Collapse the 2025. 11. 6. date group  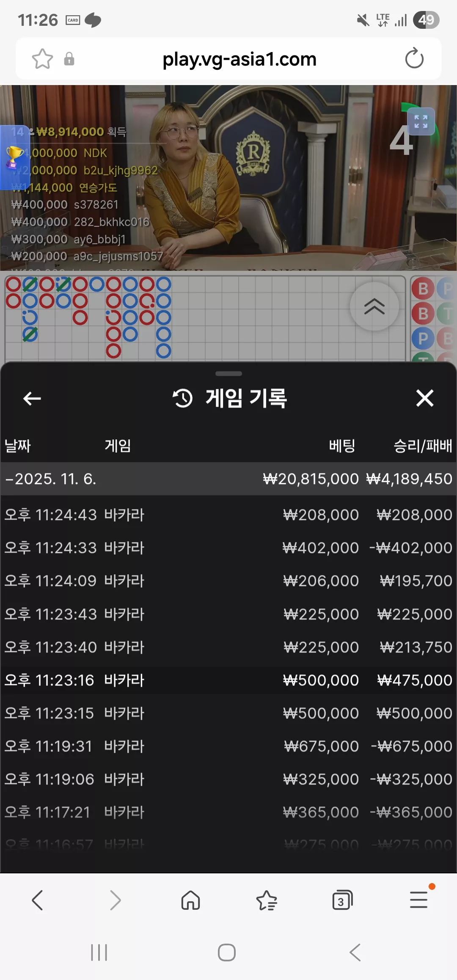click(x=228, y=479)
